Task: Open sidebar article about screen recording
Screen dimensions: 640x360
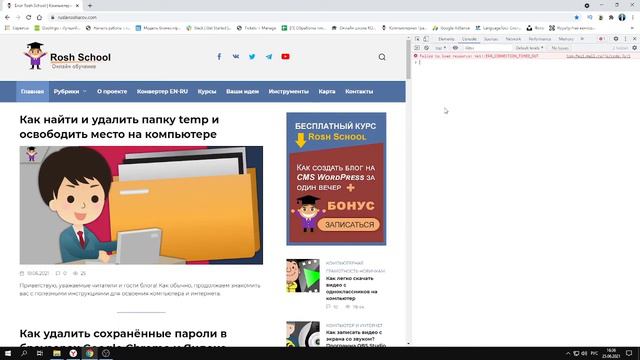Action: [356, 339]
